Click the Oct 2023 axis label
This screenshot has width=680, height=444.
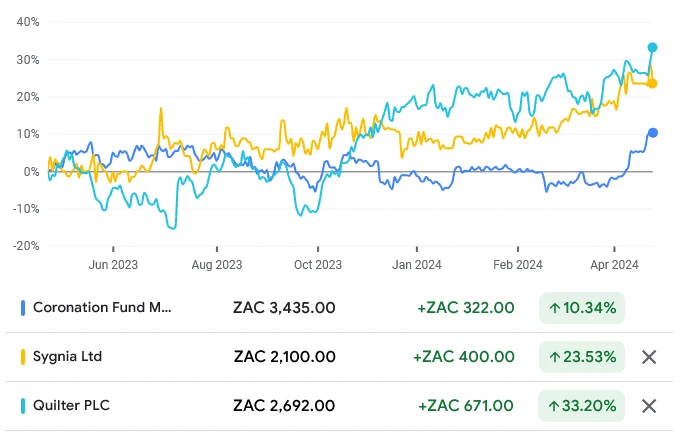click(x=318, y=264)
